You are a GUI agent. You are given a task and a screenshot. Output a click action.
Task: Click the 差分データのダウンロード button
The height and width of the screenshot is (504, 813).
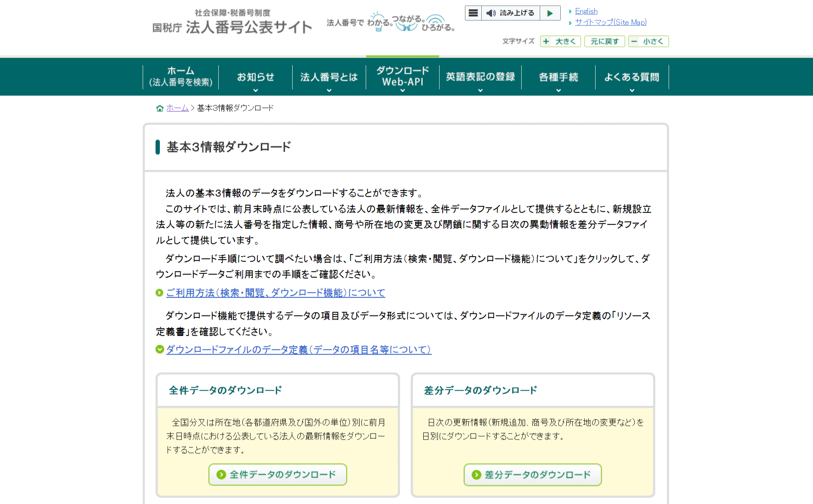pos(533,474)
